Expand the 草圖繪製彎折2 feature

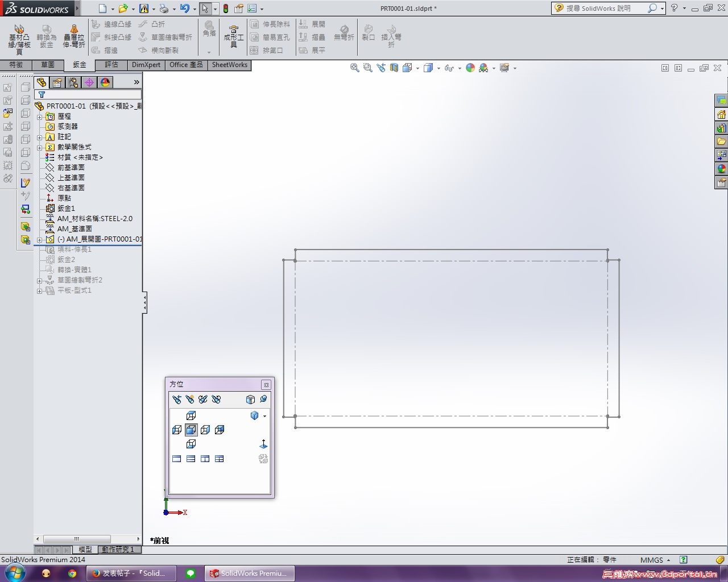[x=40, y=280]
